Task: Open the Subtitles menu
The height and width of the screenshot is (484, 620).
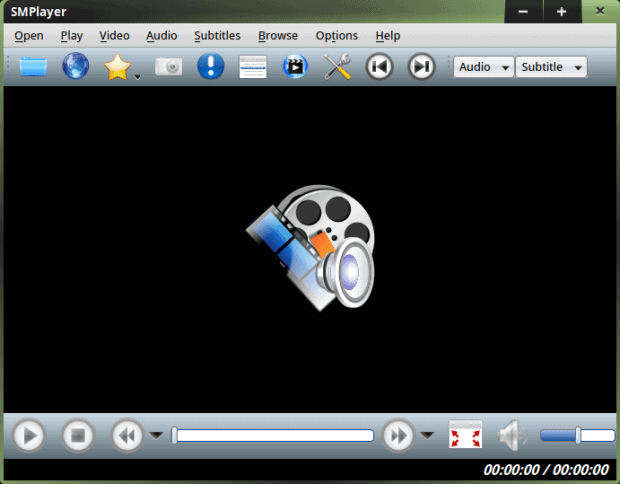Action: (217, 36)
